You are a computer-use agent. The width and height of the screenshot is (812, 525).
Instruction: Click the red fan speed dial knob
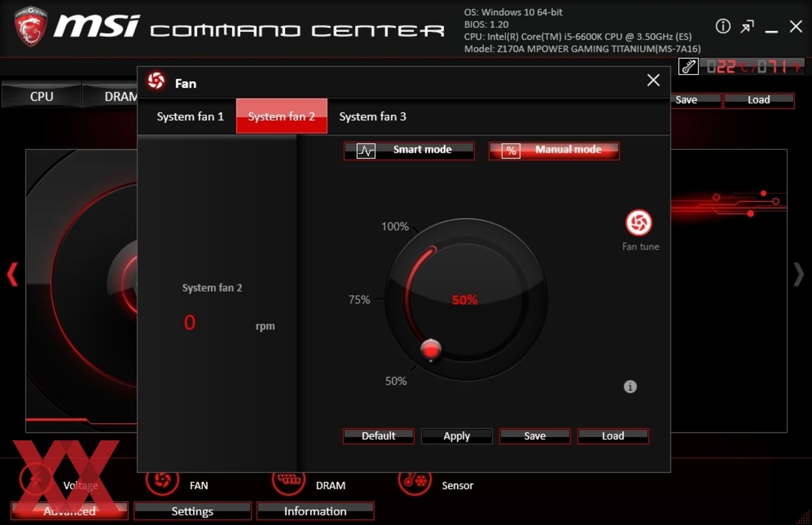tap(430, 350)
